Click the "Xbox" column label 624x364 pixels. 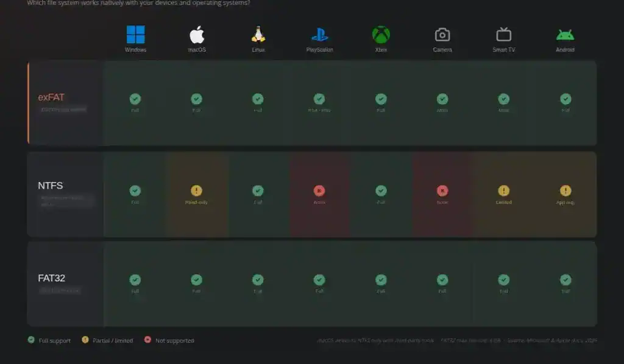click(x=381, y=50)
